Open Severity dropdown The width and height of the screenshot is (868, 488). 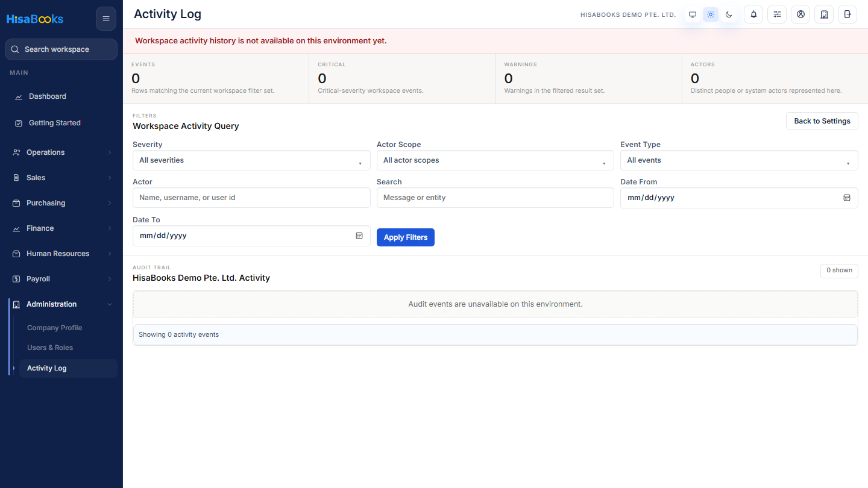[x=251, y=160]
